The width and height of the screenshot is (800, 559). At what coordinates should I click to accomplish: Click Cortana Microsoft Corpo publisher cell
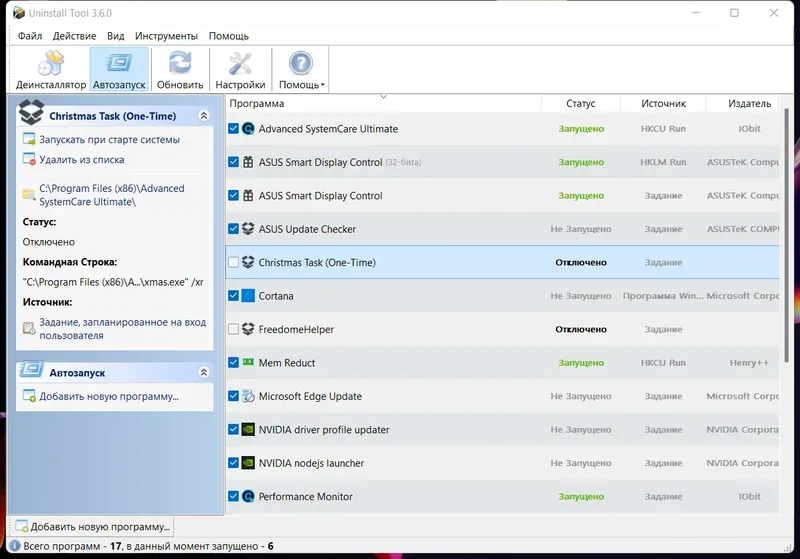(743, 296)
